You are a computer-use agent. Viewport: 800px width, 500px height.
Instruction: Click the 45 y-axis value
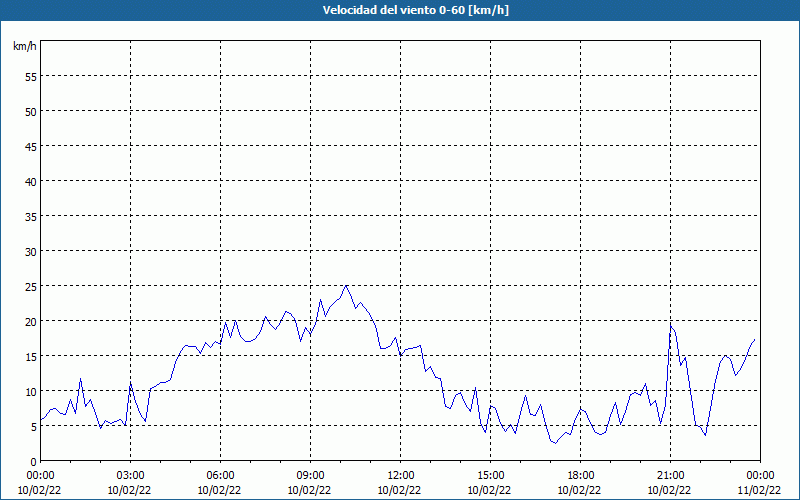pyautogui.click(x=31, y=146)
